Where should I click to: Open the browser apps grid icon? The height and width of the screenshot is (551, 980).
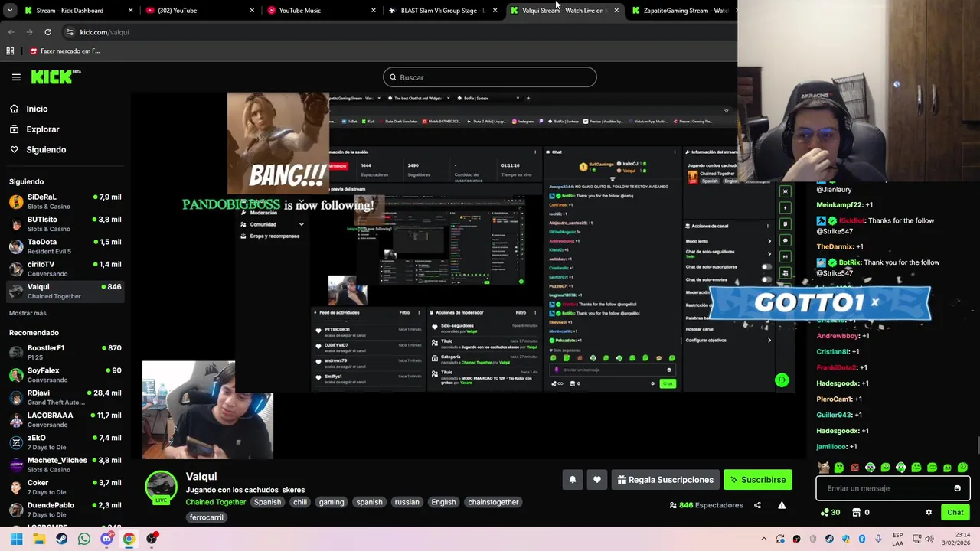(10, 51)
